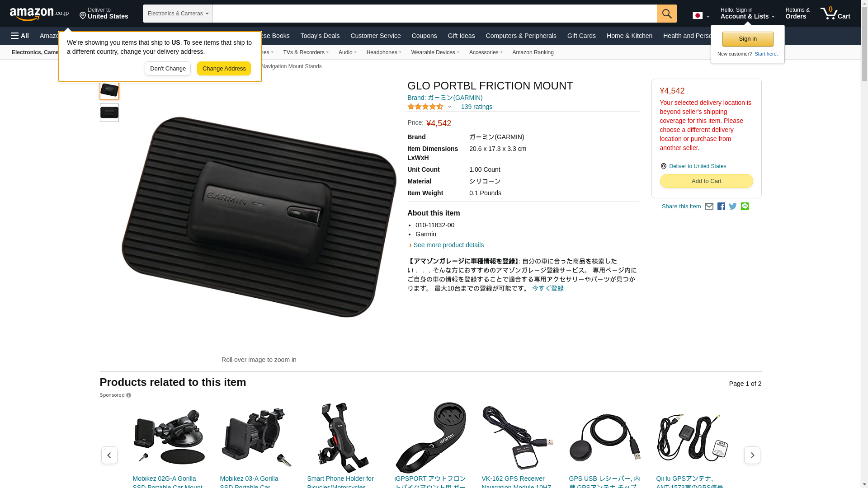Viewport: 868px width, 488px height.
Task: Open Electronics & Cameras search category dropdown
Action: click(x=178, y=14)
